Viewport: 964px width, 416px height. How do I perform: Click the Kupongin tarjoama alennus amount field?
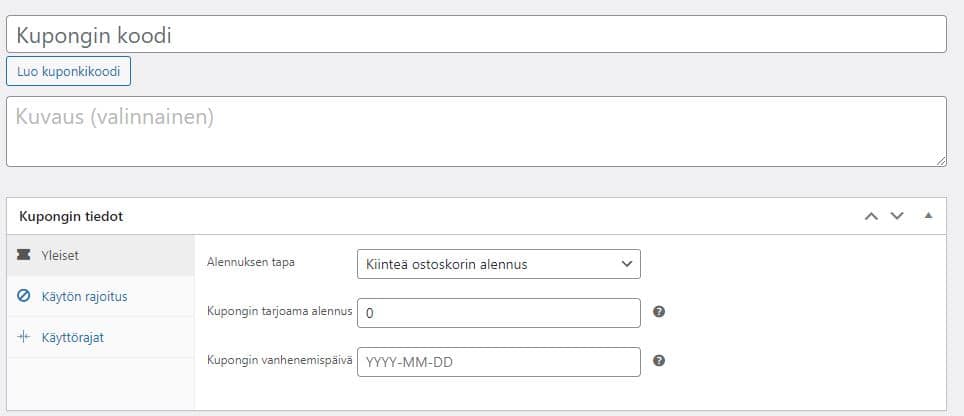(498, 313)
